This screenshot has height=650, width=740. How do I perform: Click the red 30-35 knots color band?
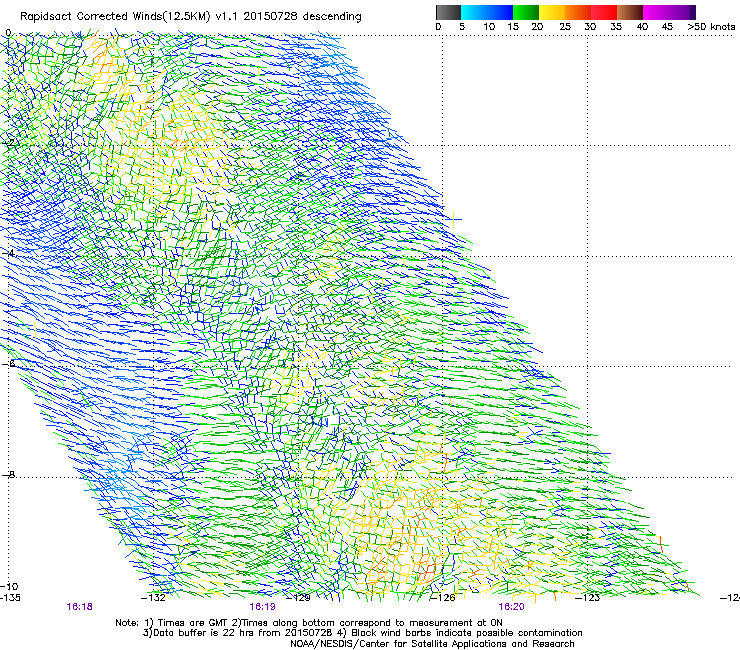pos(604,12)
